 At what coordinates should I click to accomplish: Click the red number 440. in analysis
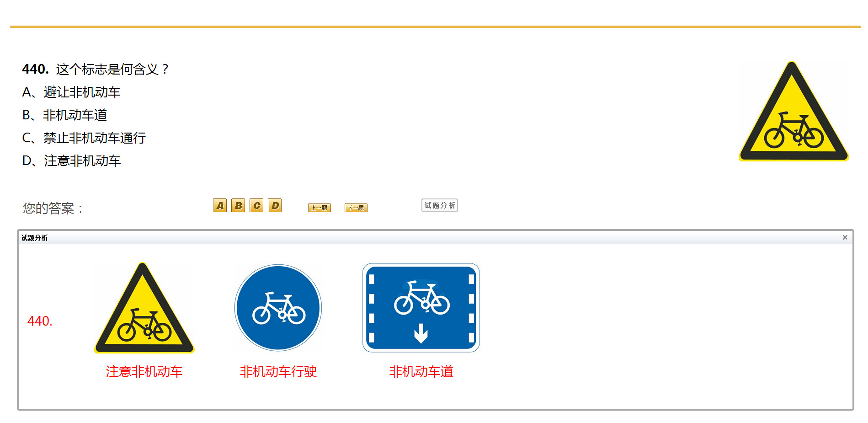point(40,321)
